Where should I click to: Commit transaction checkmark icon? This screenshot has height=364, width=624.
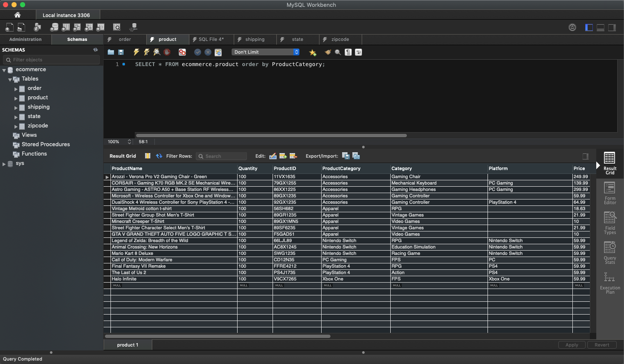pyautogui.click(x=197, y=52)
